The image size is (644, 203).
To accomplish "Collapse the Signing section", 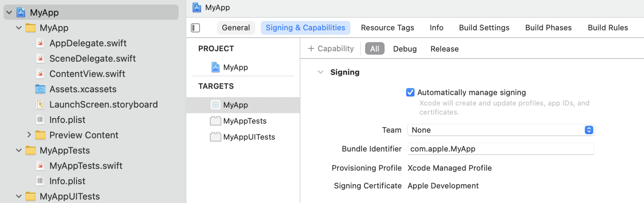I will 320,72.
